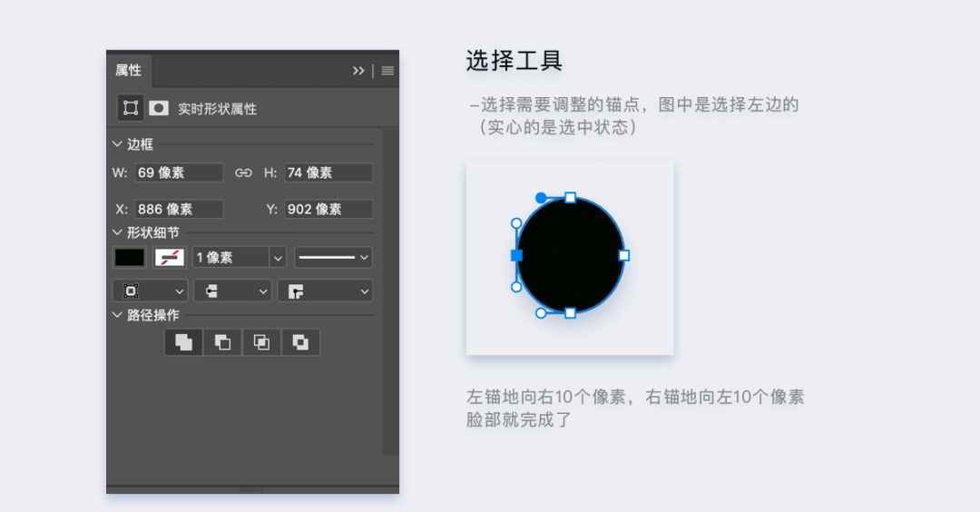The image size is (980, 512).
Task: Choose the combine shapes path operation
Action: (x=183, y=342)
